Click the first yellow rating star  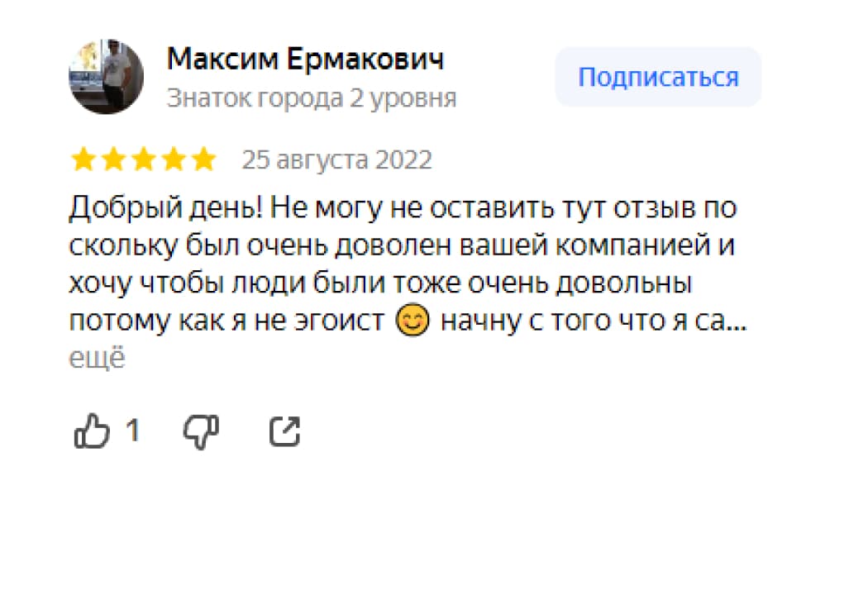pos(83,159)
